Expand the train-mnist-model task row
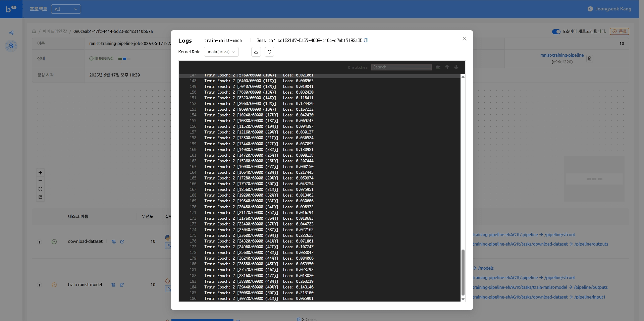The width and height of the screenshot is (644, 321). [39, 285]
